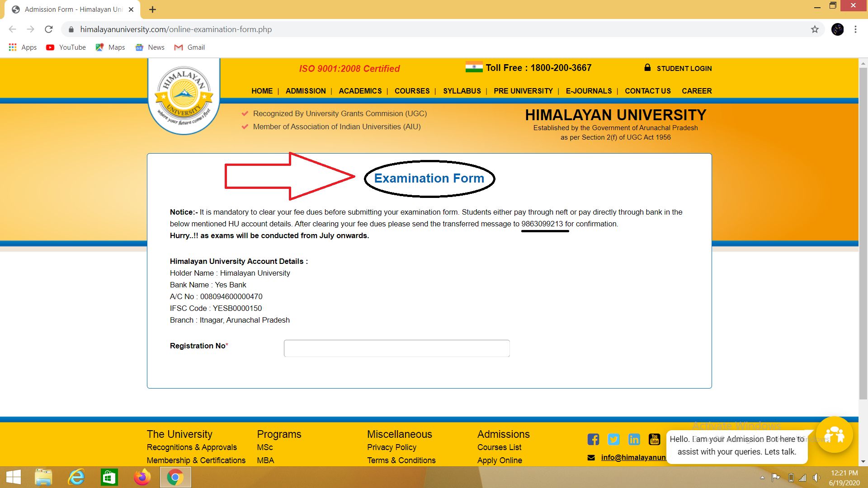Click the battery tray icon
Viewport: 868px width, 488px height.
click(791, 478)
